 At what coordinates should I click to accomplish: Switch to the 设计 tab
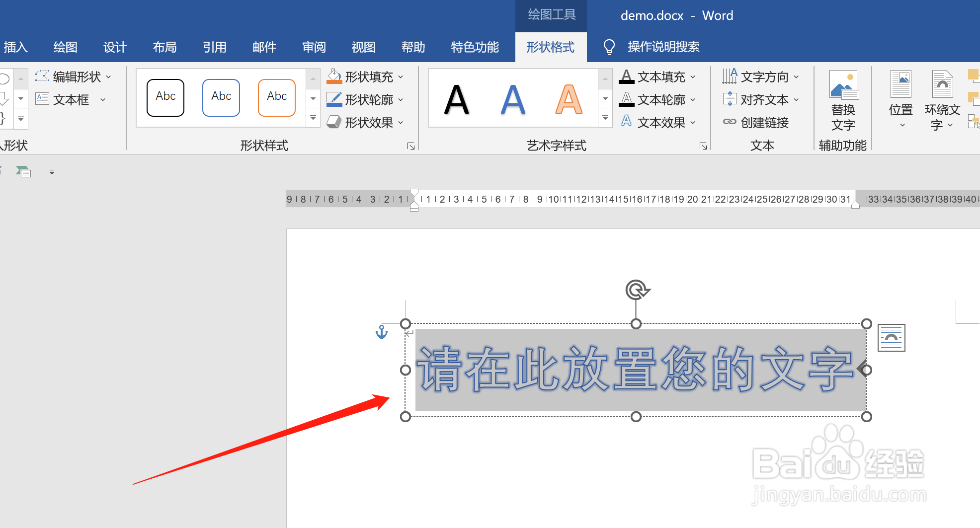[115, 47]
